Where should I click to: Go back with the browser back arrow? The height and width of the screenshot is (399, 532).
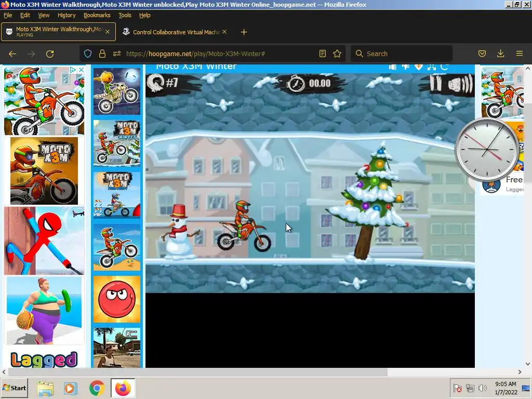pyautogui.click(x=12, y=54)
